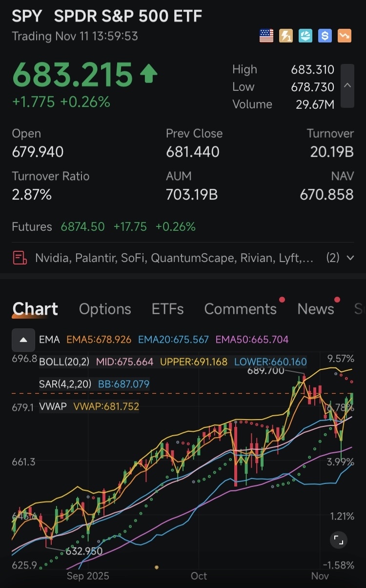Tap the blue dollar sign icon
Viewport: 366px width, 588px height.
tap(325, 36)
